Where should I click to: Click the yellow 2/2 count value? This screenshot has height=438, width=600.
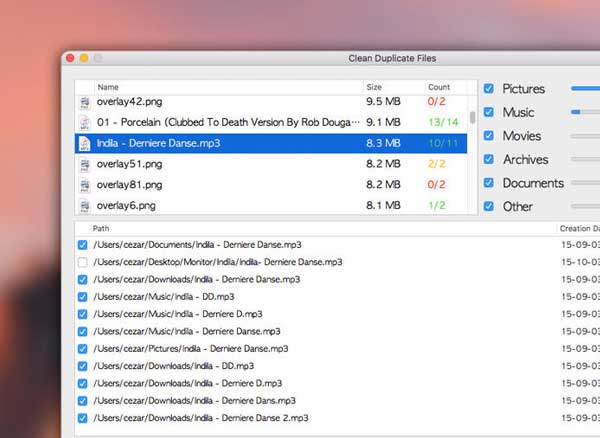tap(437, 164)
